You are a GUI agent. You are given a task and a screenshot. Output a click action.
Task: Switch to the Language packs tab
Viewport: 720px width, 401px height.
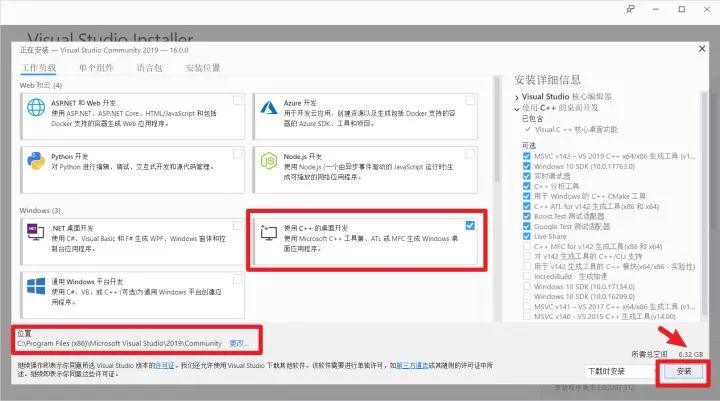pyautogui.click(x=149, y=68)
